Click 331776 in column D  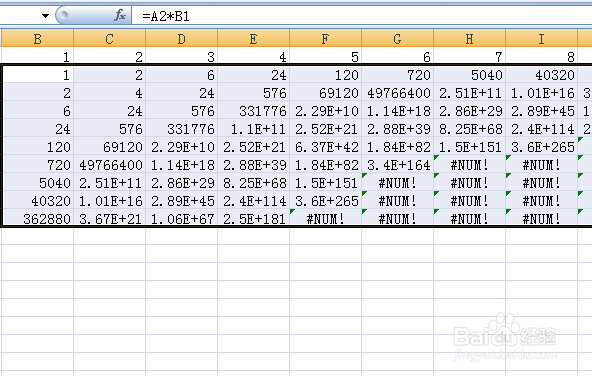(182, 129)
